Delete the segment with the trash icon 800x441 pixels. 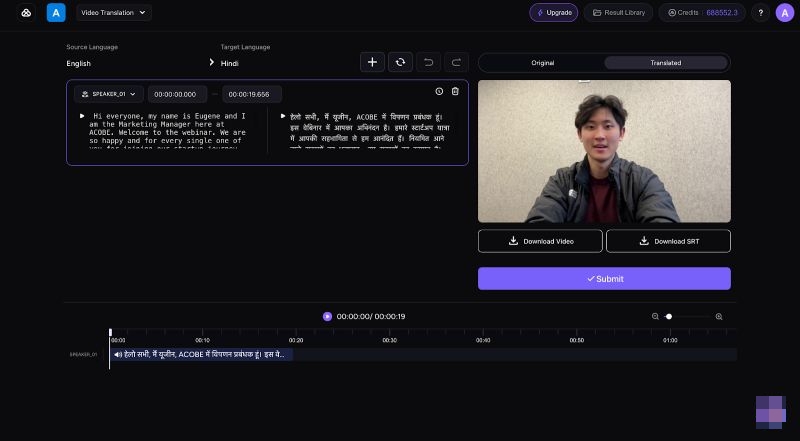point(455,91)
